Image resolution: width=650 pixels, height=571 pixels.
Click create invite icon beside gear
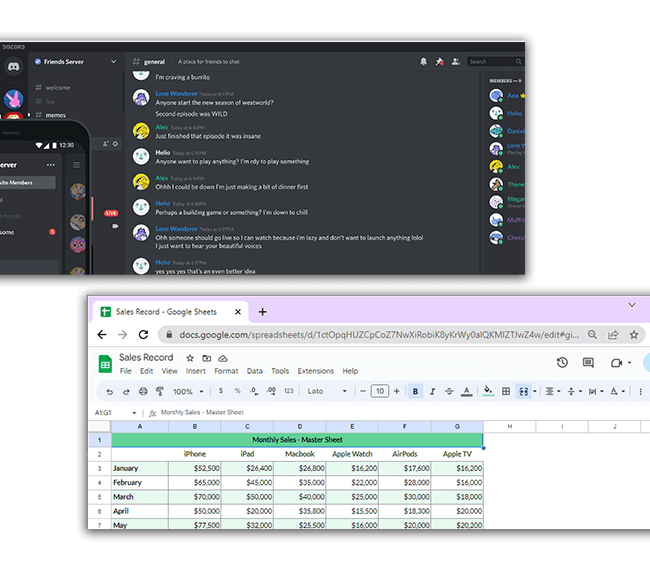click(x=105, y=144)
